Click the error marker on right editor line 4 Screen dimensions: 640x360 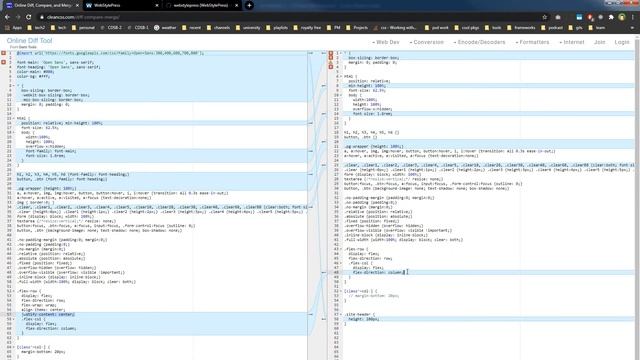(331, 67)
